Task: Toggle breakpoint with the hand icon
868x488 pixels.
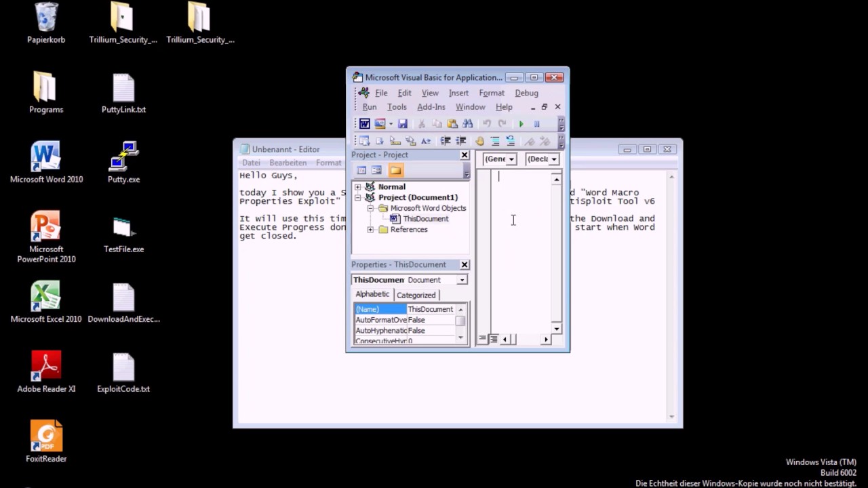Action: [x=480, y=141]
